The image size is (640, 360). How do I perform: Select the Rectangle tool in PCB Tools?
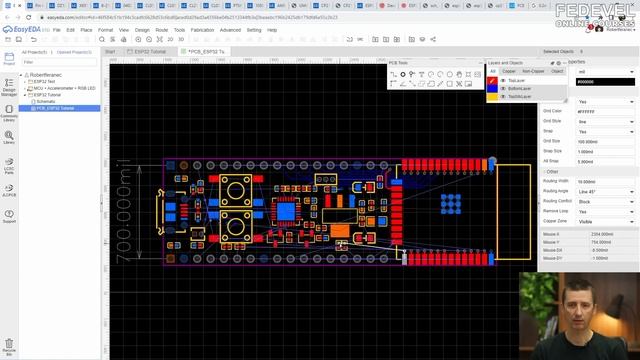(449, 84)
